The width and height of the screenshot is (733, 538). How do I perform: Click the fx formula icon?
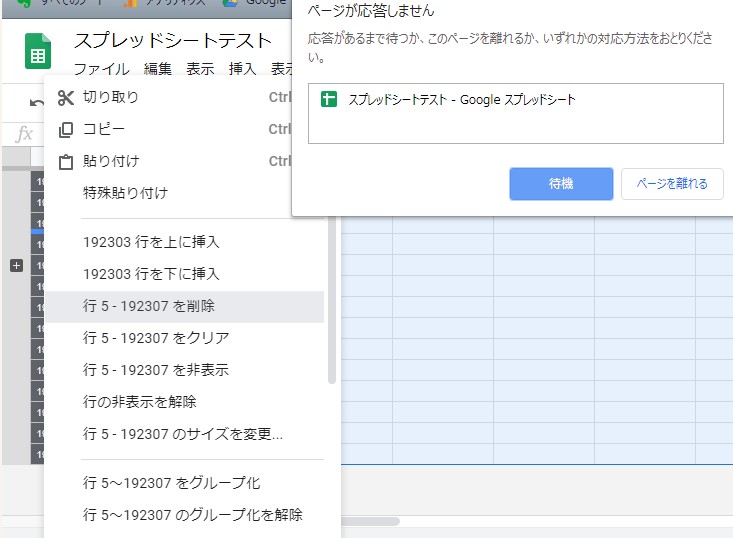[x=25, y=134]
